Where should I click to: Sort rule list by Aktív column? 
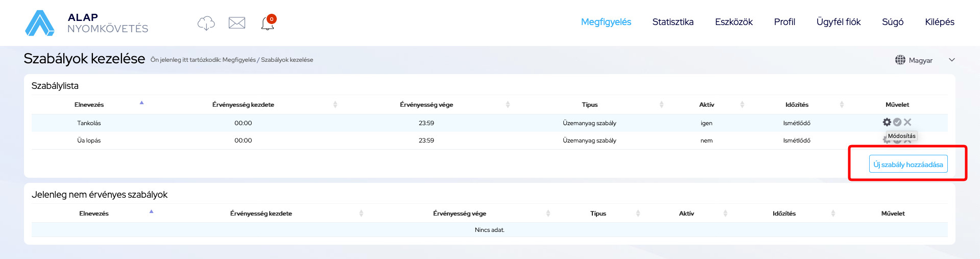pos(706,105)
